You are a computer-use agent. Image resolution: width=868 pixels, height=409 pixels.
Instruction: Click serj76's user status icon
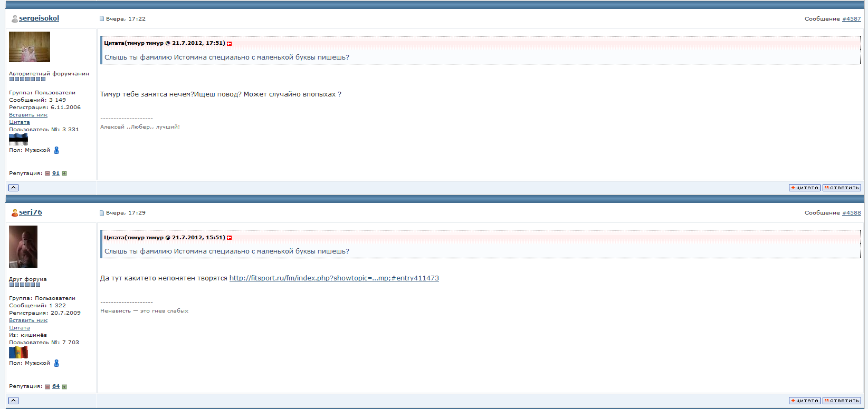tap(15, 213)
